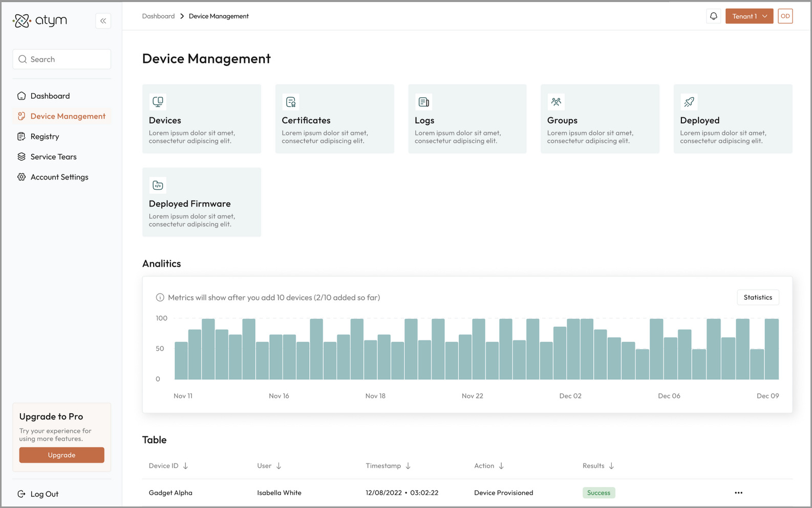The width and height of the screenshot is (812, 508).
Task: Click the Deployed Firmware folder icon
Action: click(x=158, y=185)
